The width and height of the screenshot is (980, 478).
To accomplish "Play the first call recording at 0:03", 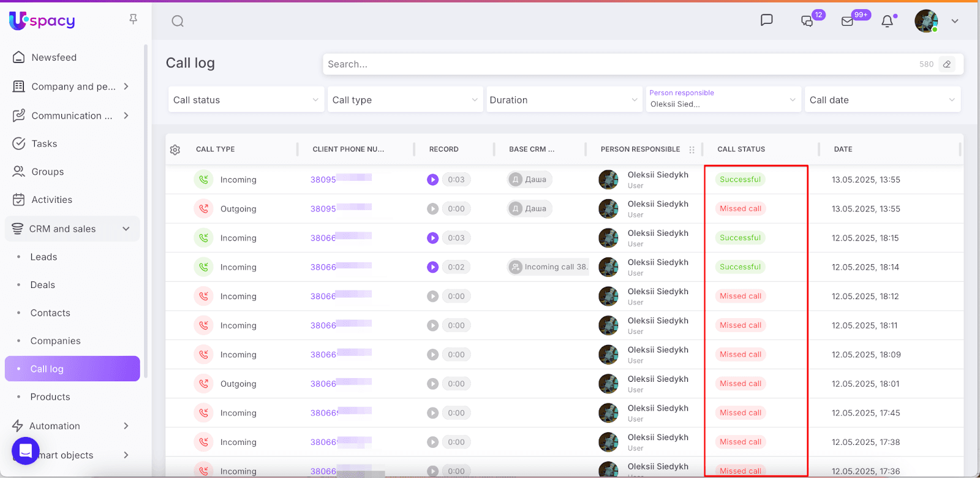I will (433, 180).
